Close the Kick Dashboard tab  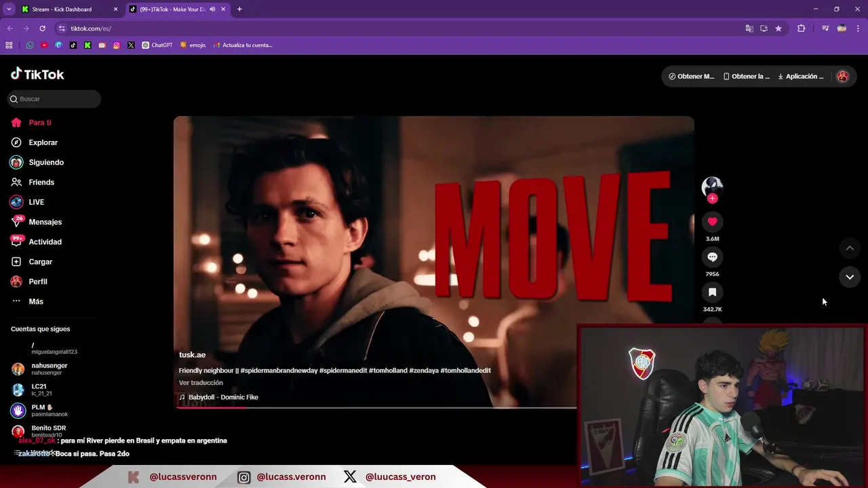click(115, 9)
